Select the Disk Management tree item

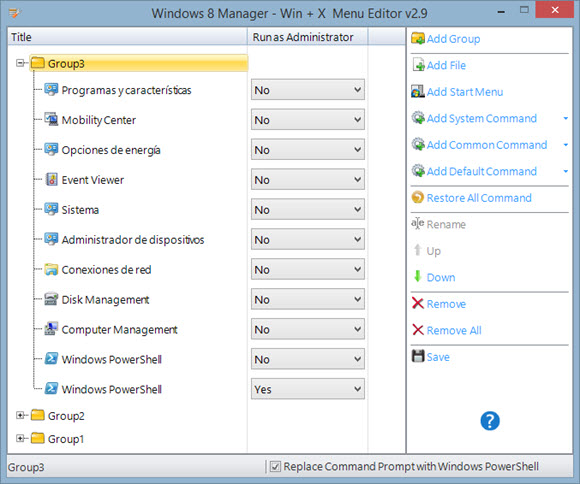[x=105, y=299]
